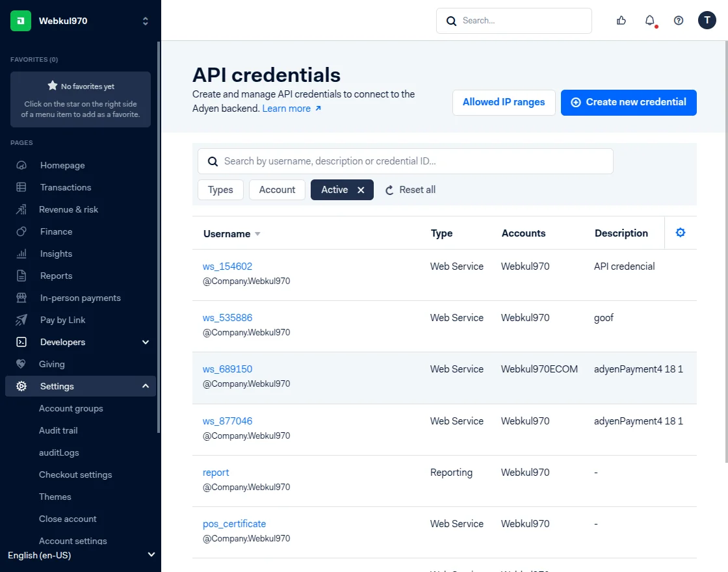The image size is (728, 572).
Task: Expand the Developers menu section
Action: point(146,342)
